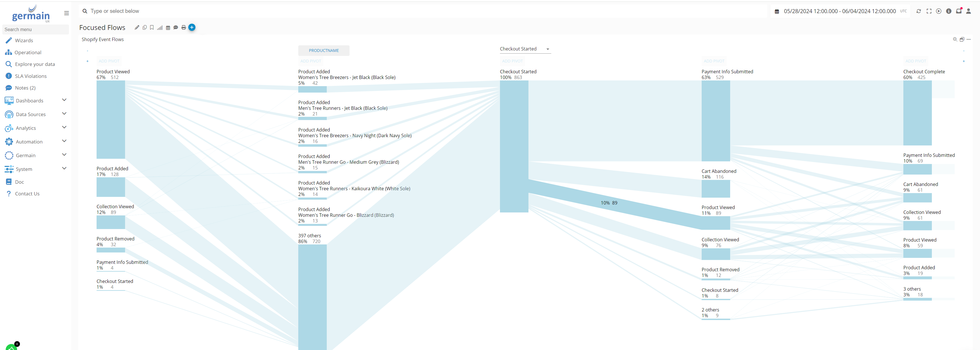Click the blue plus add button
The width and height of the screenshot is (980, 350).
click(192, 27)
